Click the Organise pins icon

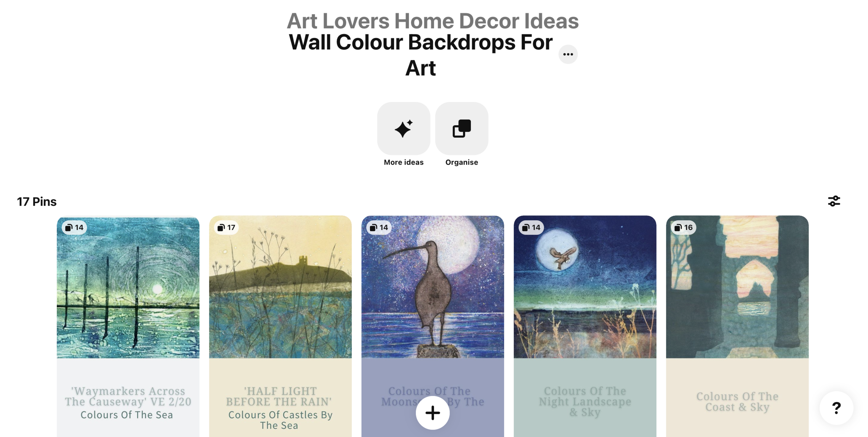point(461,128)
